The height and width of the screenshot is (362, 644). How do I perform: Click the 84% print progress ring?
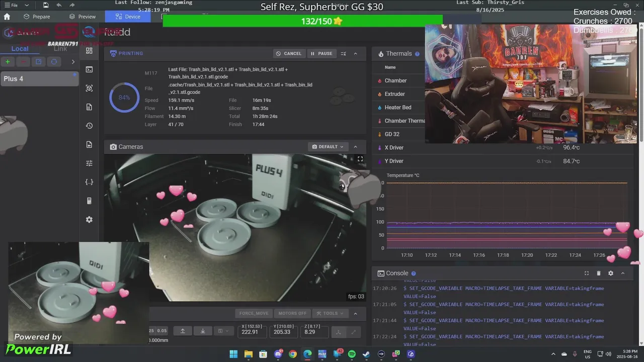tap(124, 98)
